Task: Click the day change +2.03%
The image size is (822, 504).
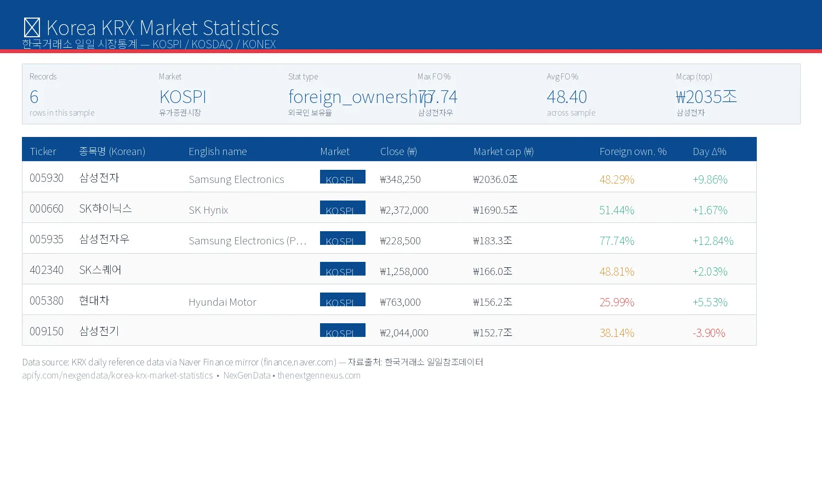Action: coord(710,272)
